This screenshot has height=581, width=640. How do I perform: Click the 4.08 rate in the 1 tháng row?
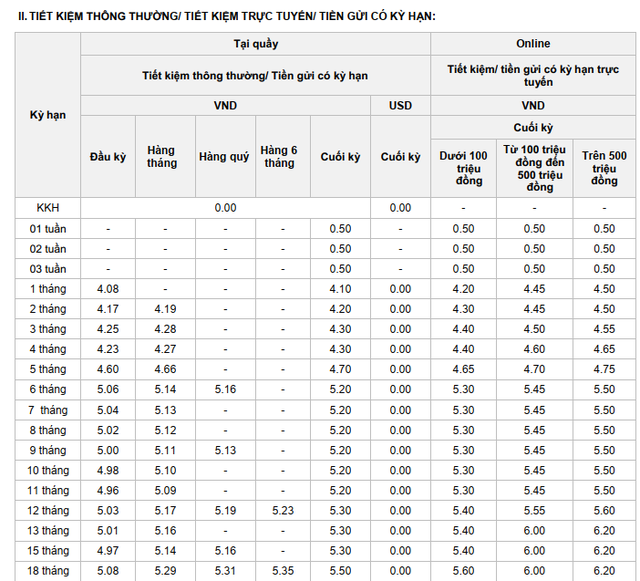(108, 289)
